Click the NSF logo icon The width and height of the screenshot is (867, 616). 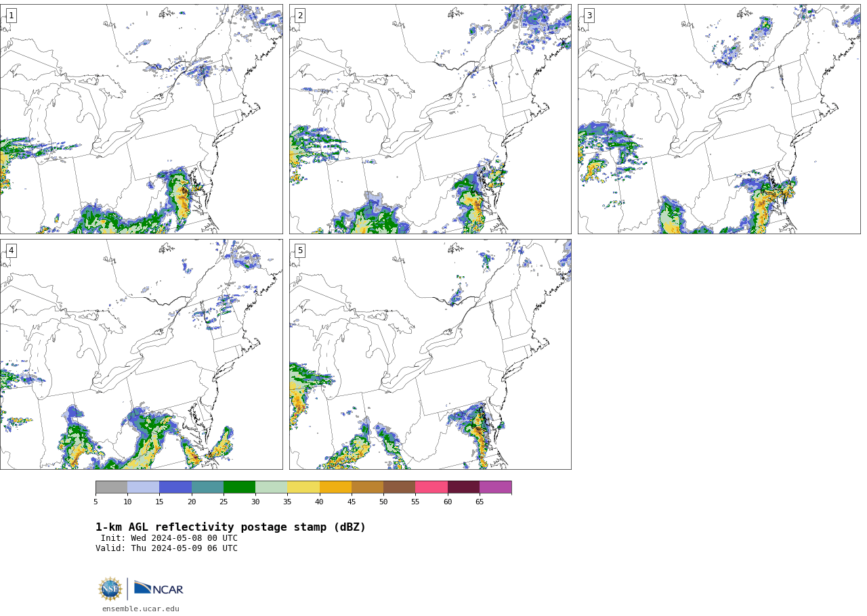point(110,589)
